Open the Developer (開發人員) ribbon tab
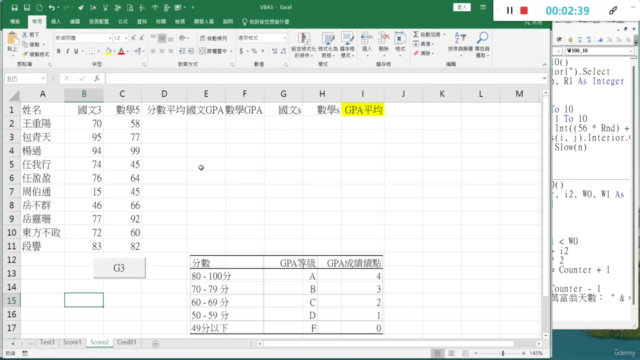 (204, 22)
